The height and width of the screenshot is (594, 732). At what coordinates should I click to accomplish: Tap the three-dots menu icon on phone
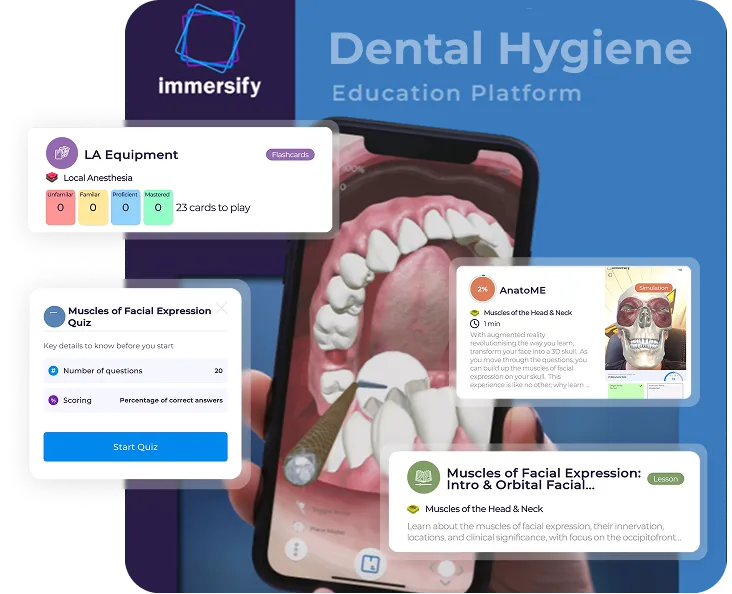(x=297, y=548)
